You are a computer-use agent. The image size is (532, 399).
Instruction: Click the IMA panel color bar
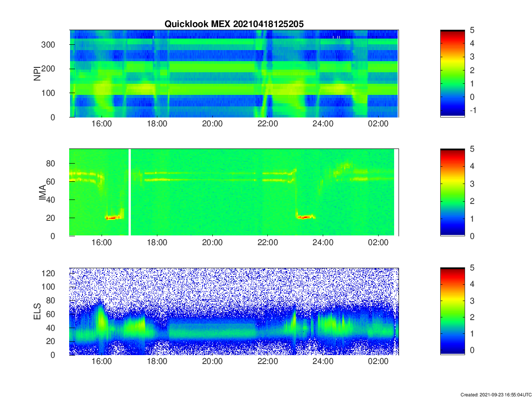[452, 192]
